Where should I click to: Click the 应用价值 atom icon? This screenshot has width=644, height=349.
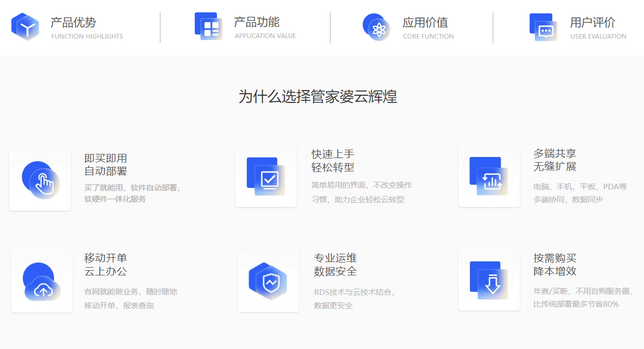[x=376, y=27]
